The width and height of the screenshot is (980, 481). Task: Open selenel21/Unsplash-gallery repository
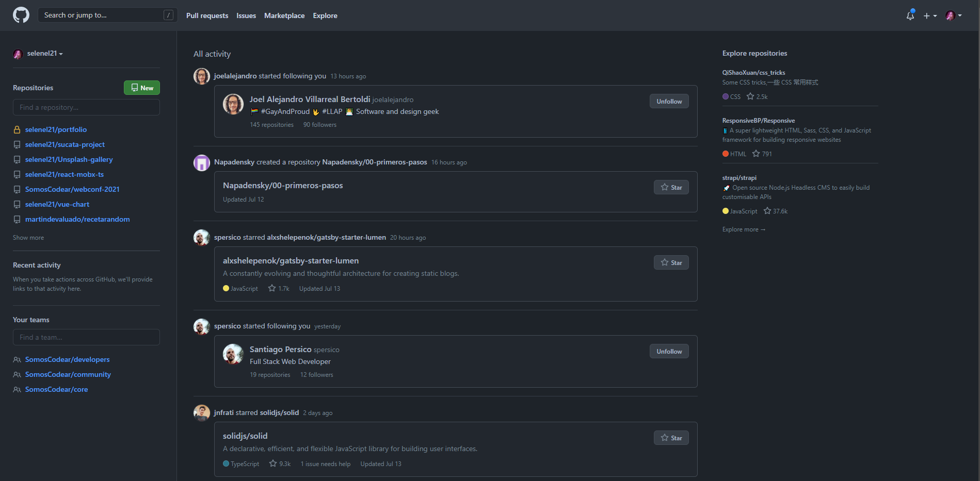click(x=69, y=160)
